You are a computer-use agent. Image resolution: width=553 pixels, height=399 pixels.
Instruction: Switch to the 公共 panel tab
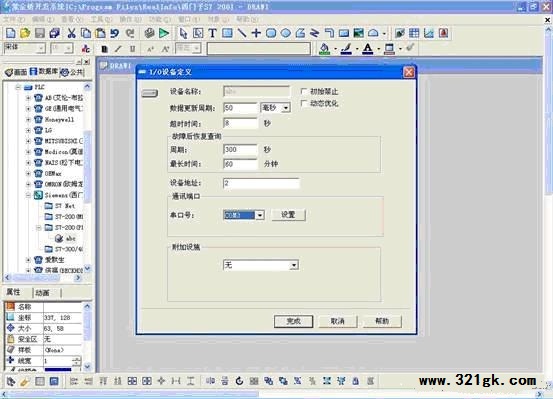point(72,72)
